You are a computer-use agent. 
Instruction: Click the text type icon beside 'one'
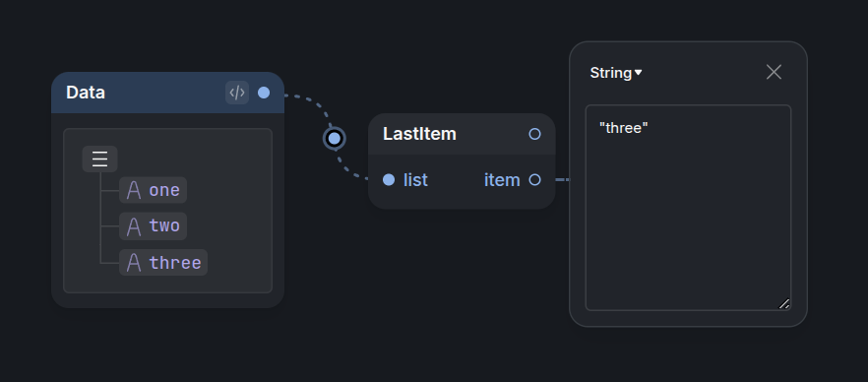coord(134,190)
